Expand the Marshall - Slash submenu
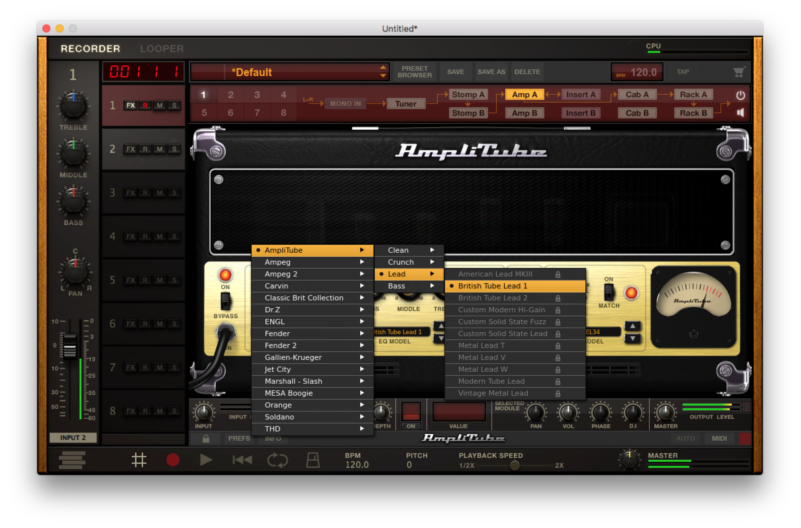This screenshot has height=528, width=801. click(x=313, y=381)
